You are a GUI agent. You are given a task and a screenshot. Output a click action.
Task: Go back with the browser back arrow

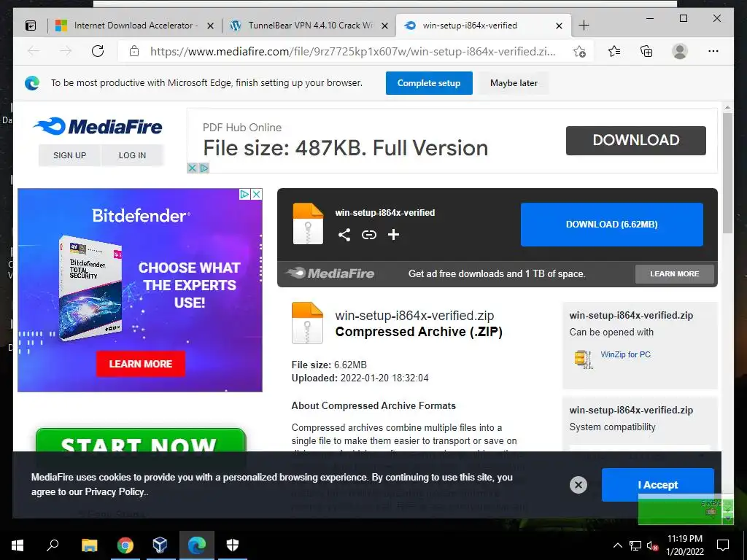34,51
